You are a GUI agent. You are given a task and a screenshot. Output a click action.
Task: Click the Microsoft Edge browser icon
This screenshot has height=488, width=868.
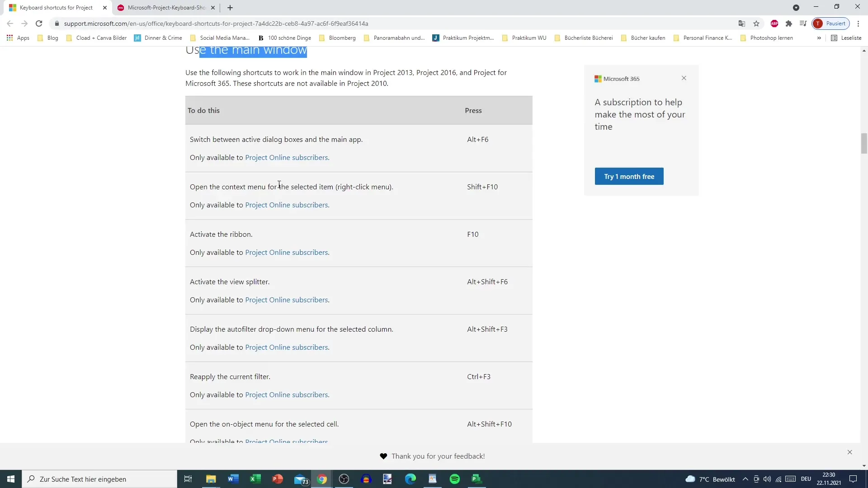pyautogui.click(x=411, y=479)
